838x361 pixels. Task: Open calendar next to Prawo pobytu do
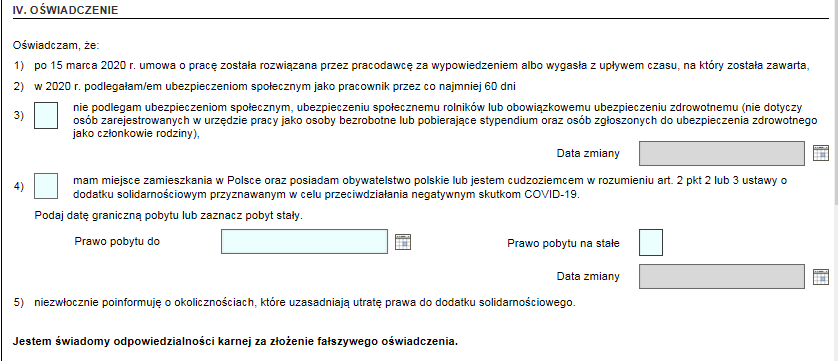click(402, 241)
